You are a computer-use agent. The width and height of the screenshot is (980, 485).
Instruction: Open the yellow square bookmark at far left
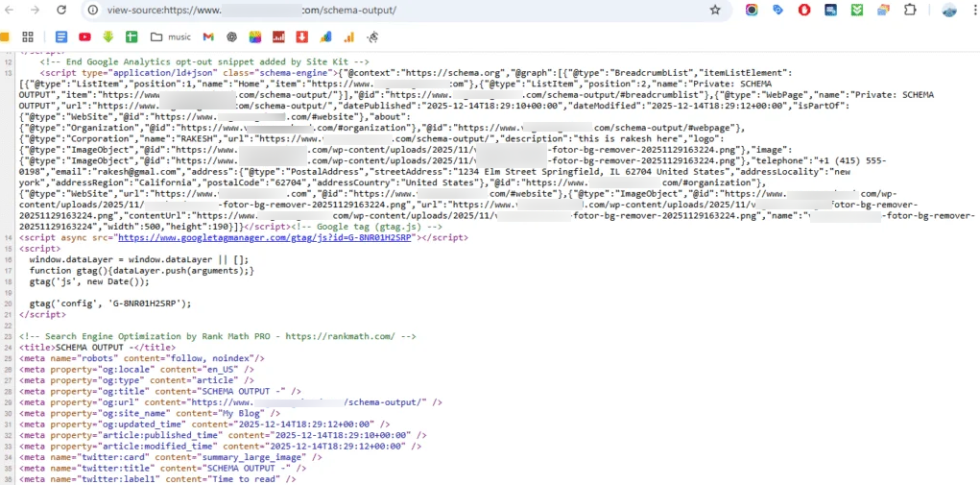coord(5,36)
